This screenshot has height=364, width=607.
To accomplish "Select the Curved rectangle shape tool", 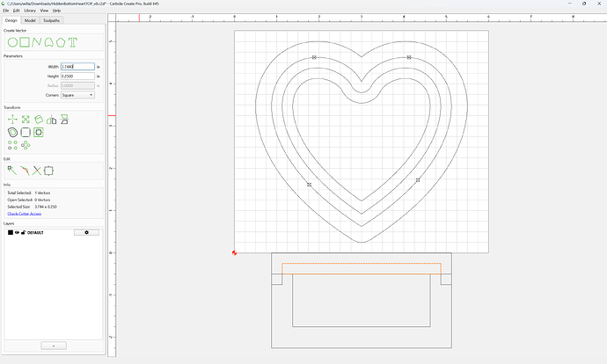I will coord(48,42).
